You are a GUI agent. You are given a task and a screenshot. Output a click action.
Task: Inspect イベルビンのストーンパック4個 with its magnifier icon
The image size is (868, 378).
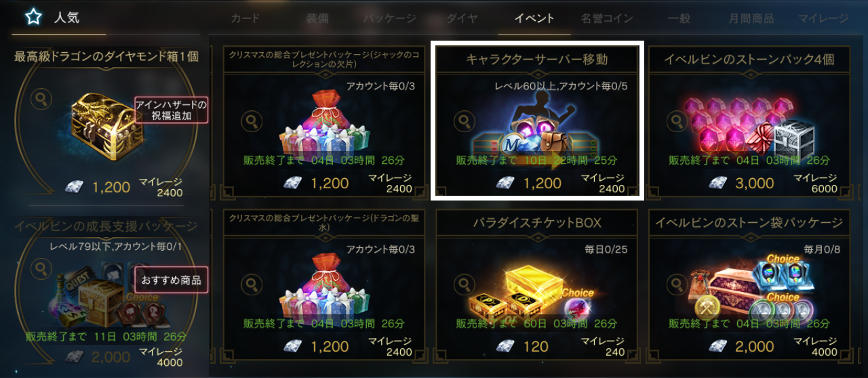(x=677, y=121)
